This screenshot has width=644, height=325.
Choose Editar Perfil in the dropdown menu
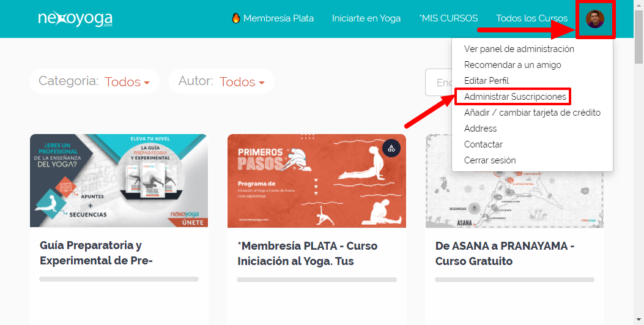486,81
